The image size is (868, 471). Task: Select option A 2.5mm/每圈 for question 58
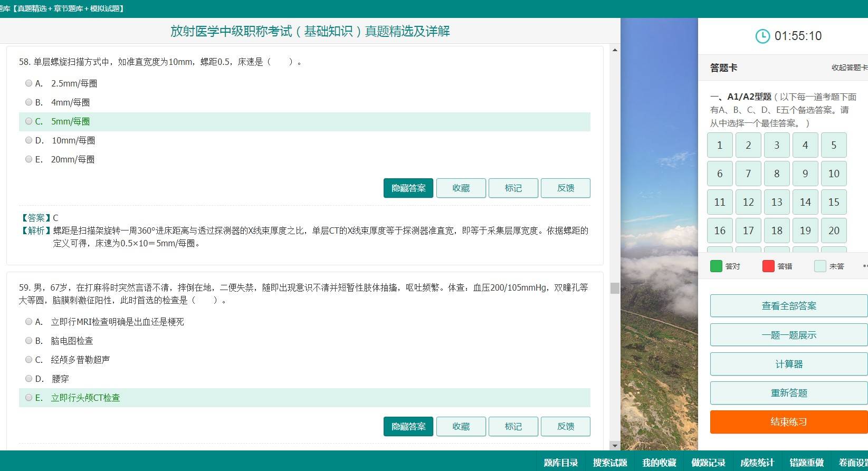(x=29, y=83)
